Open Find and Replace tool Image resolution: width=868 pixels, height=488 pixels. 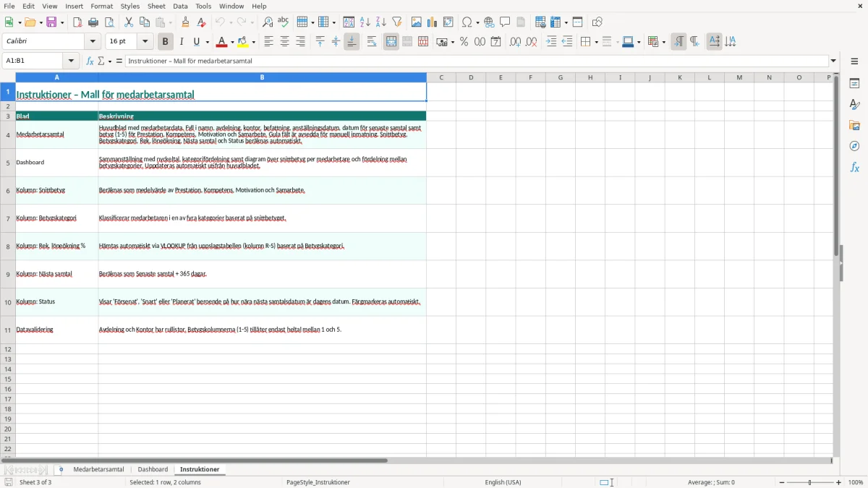click(x=268, y=22)
